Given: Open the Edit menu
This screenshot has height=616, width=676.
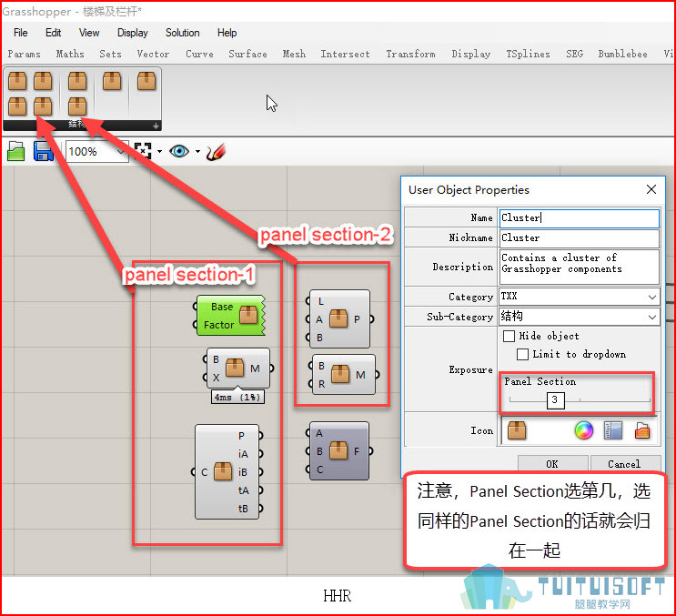Looking at the screenshot, I should pos(53,33).
